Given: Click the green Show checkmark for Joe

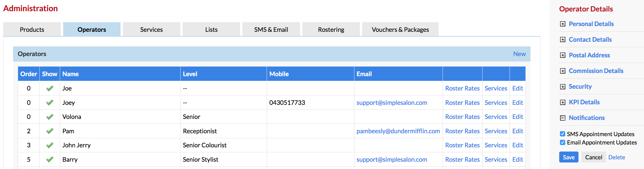Looking at the screenshot, I should 50,88.
